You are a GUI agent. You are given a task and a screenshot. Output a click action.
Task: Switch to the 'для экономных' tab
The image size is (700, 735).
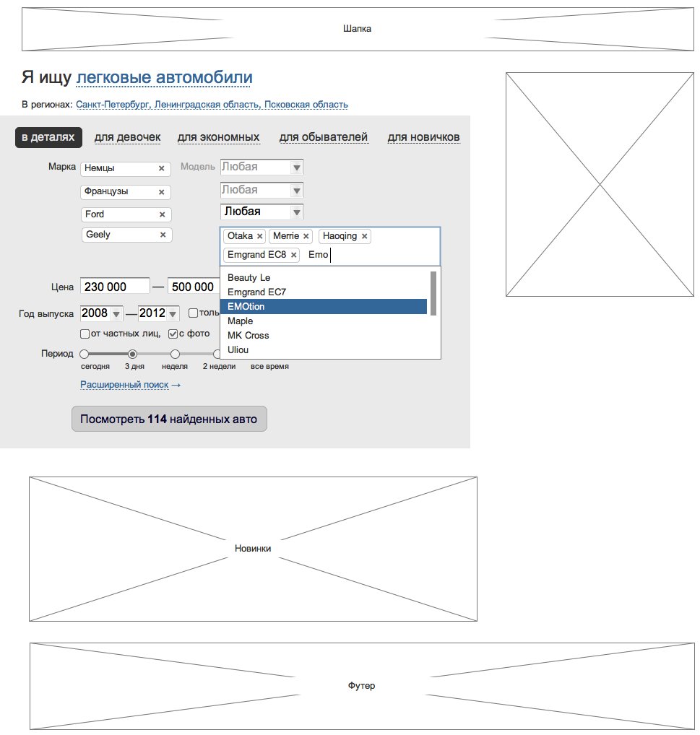coord(218,137)
